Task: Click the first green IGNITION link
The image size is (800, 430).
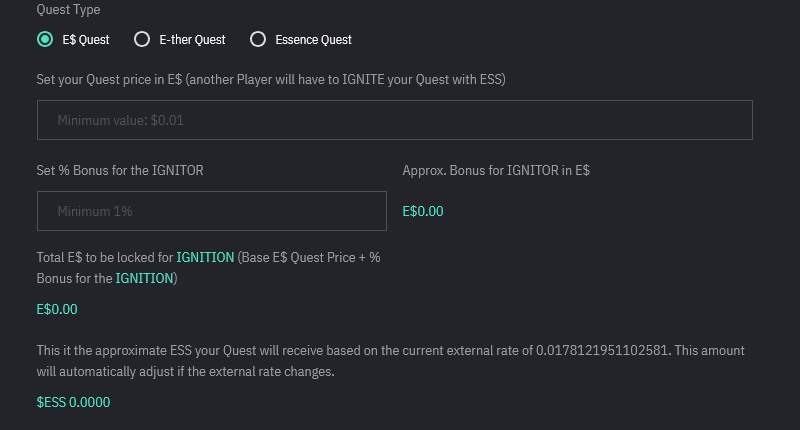Action: [x=205, y=257]
